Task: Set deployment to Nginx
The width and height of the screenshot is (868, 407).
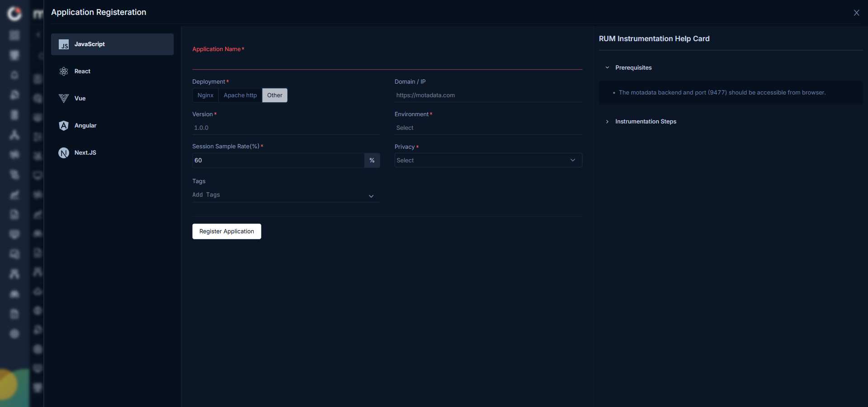Action: pyautogui.click(x=205, y=95)
